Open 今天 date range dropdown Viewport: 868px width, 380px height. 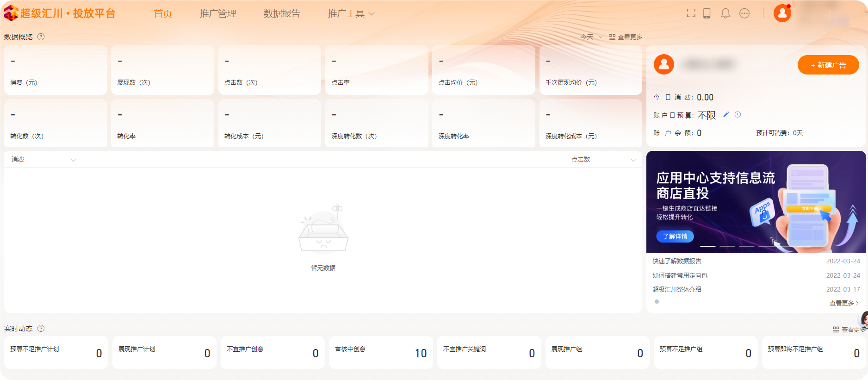pos(592,37)
